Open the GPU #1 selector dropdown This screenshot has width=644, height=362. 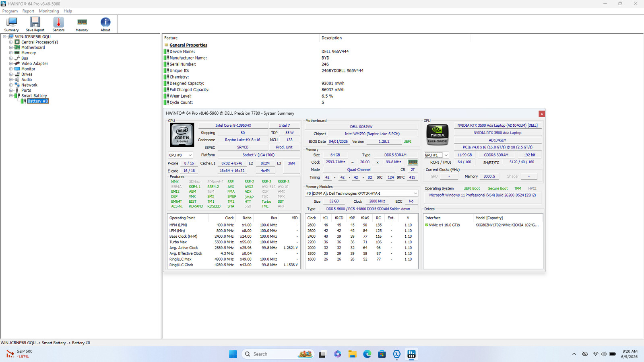tap(437, 155)
